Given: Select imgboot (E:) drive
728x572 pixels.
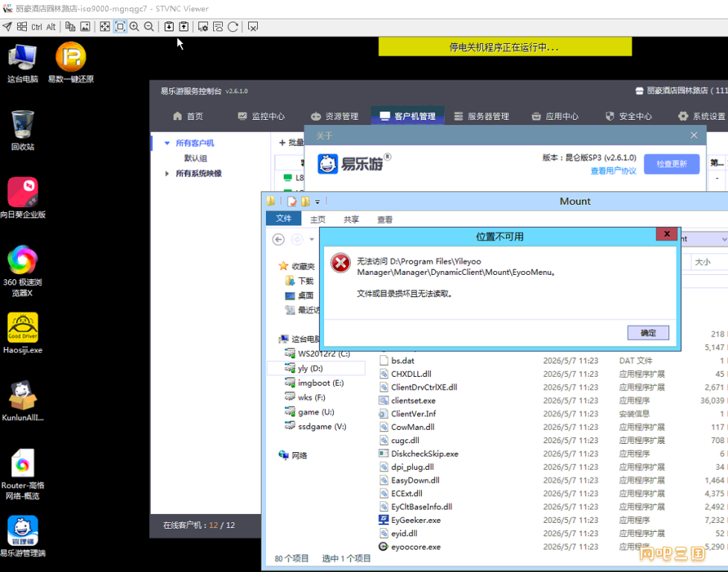Looking at the screenshot, I should (x=314, y=383).
